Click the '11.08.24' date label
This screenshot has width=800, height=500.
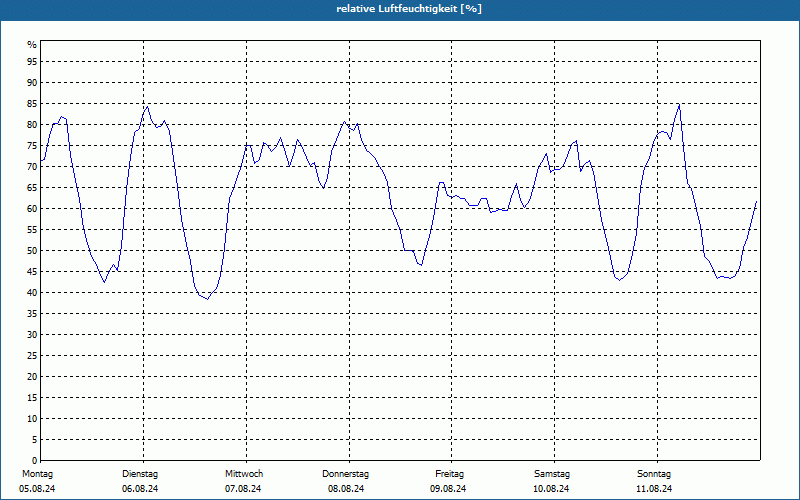pyautogui.click(x=654, y=489)
